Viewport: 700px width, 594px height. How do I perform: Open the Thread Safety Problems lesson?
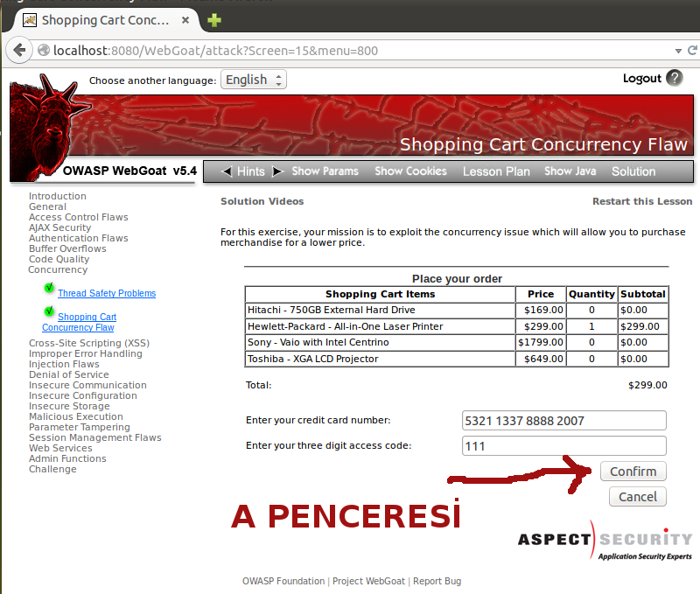click(107, 293)
